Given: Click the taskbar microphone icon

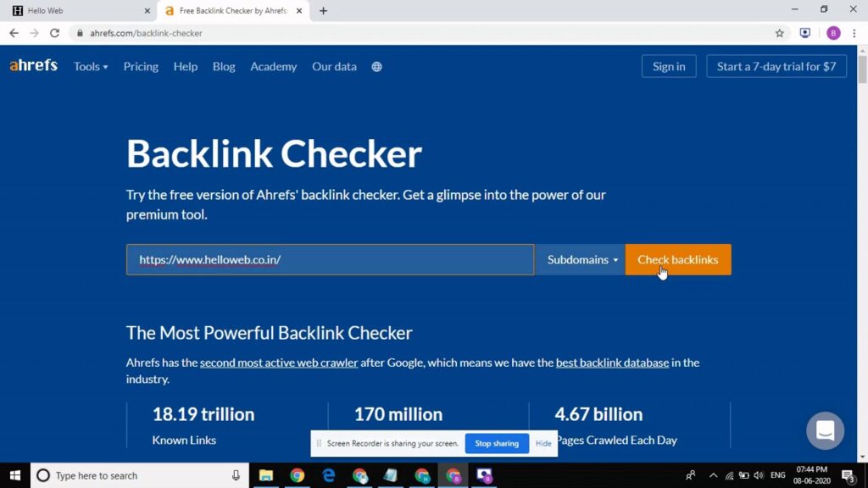Looking at the screenshot, I should [236, 475].
